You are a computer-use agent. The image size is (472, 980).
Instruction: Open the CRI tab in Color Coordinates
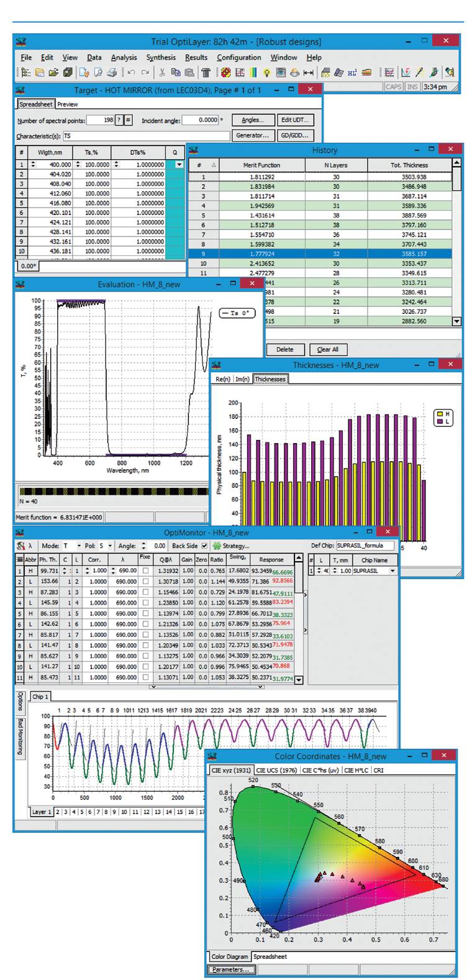(379, 771)
